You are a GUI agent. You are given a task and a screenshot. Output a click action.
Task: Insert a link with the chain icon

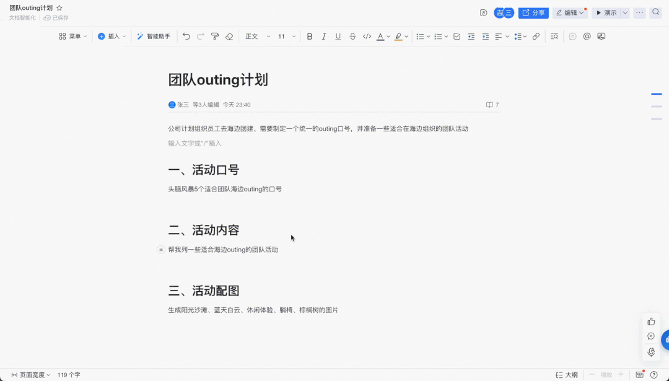pos(536,37)
